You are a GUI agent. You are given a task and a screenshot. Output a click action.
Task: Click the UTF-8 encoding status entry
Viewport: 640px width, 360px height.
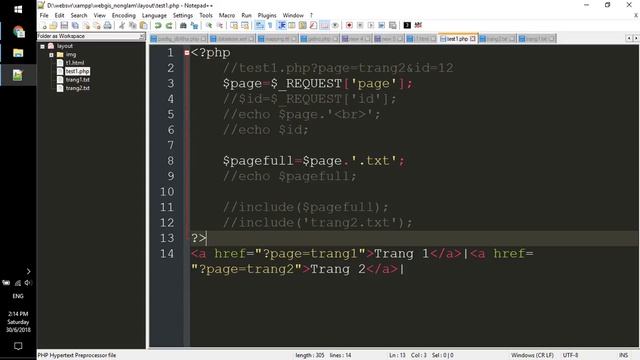point(570,356)
